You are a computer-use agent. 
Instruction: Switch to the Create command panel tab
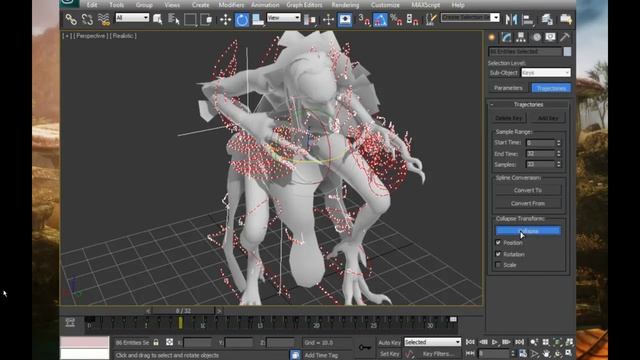click(492, 37)
